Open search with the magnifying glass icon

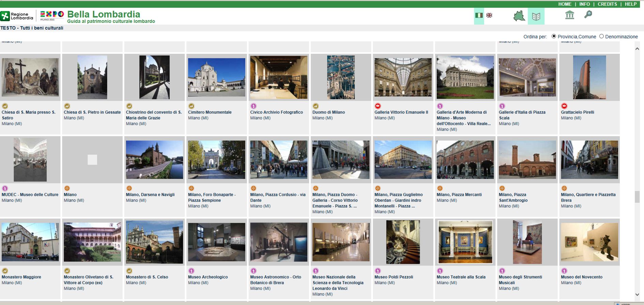588,15
